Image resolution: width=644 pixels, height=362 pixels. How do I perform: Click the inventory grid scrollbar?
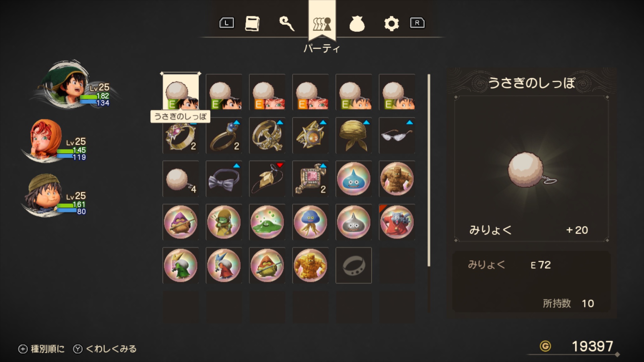click(x=429, y=171)
